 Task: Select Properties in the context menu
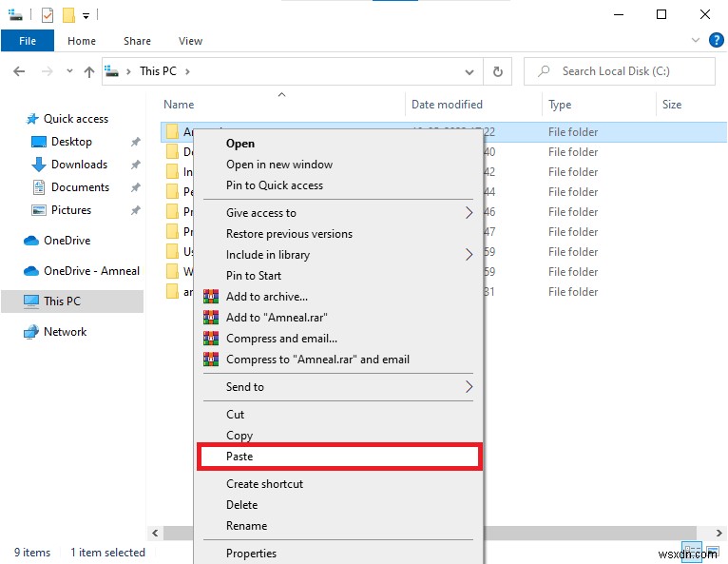(x=251, y=554)
